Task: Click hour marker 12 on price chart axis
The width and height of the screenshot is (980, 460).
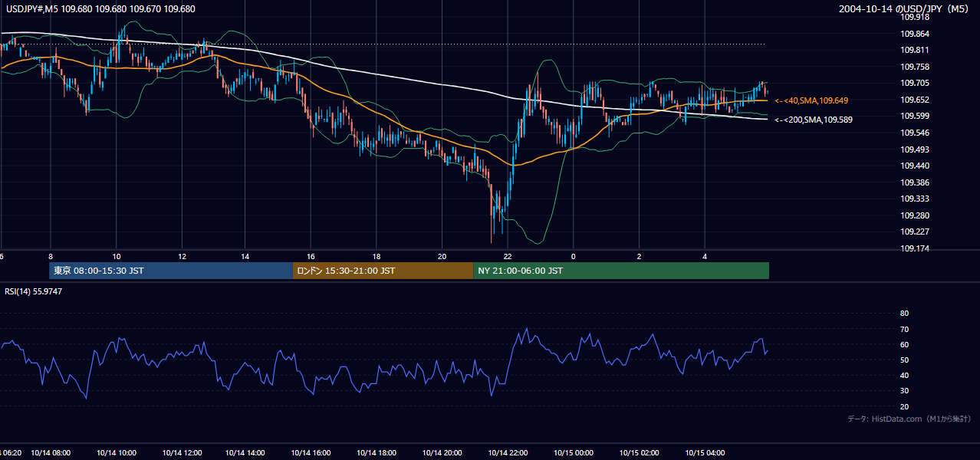Action: point(181,256)
